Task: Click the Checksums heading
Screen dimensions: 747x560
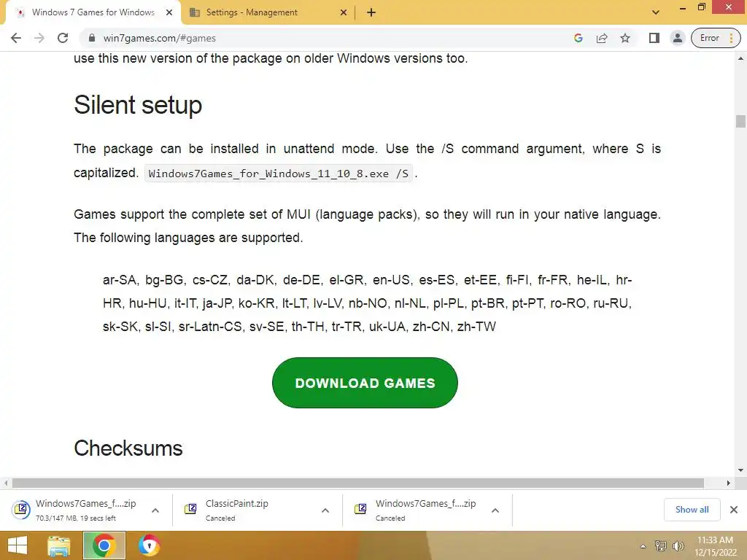Action: pyautogui.click(x=128, y=448)
